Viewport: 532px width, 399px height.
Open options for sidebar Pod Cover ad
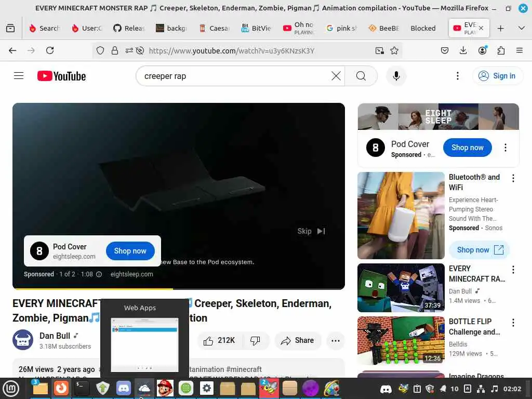click(x=505, y=148)
